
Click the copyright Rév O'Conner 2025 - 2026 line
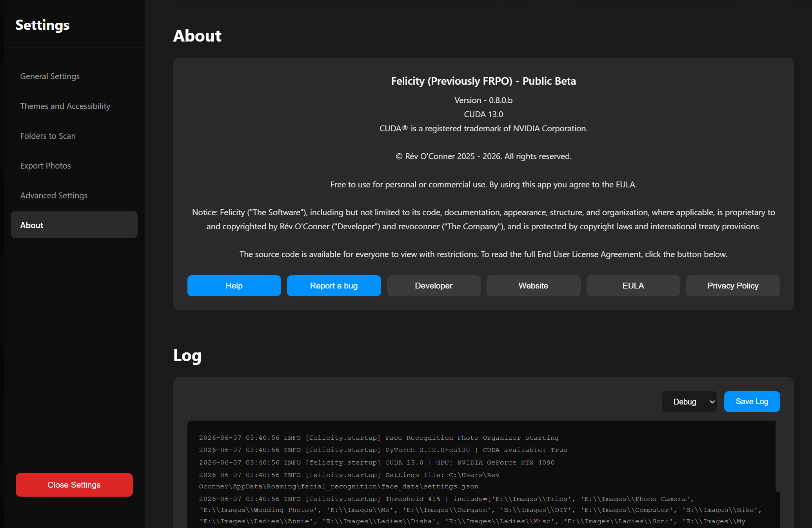[x=483, y=156]
